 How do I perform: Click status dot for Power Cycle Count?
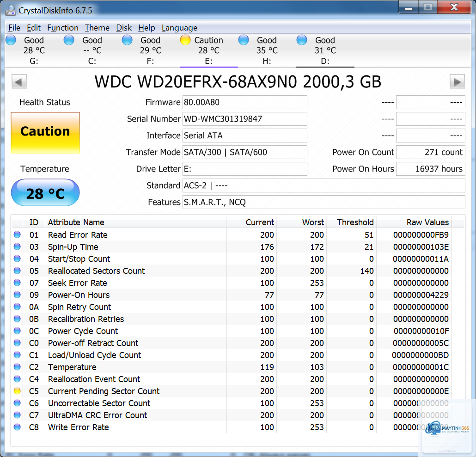pos(17,331)
